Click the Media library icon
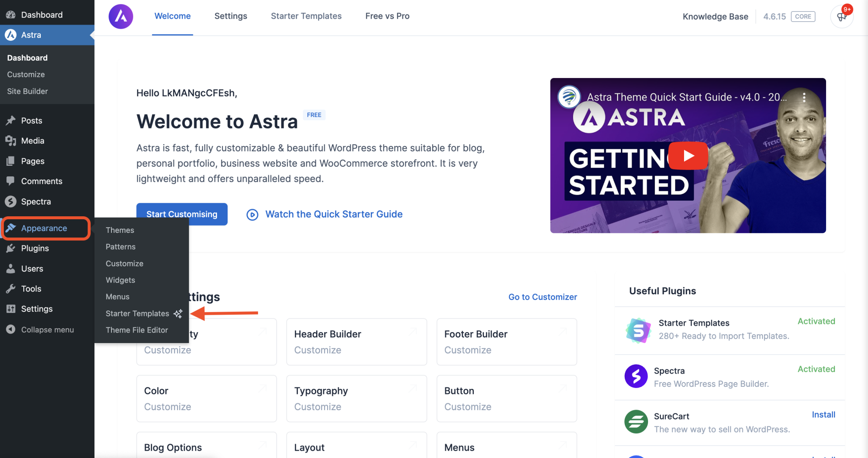 point(11,140)
